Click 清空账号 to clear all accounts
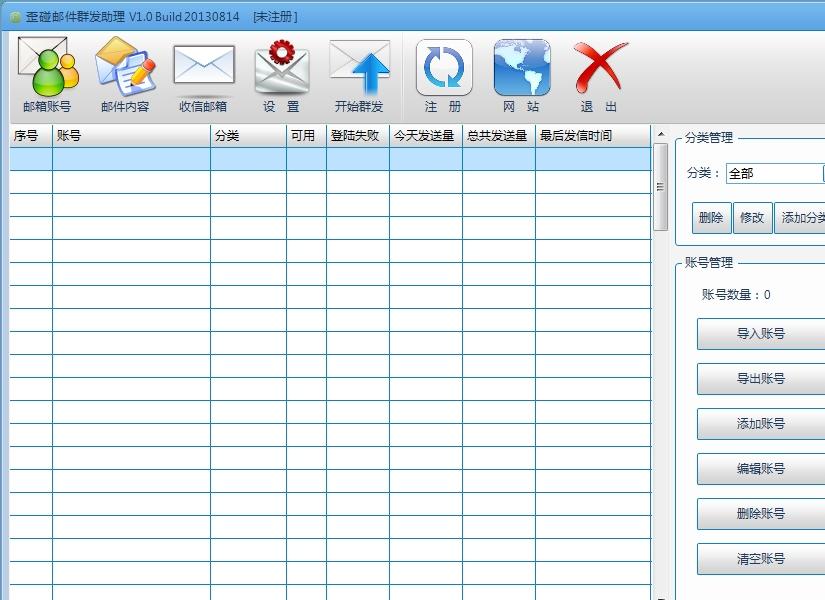 [760, 559]
